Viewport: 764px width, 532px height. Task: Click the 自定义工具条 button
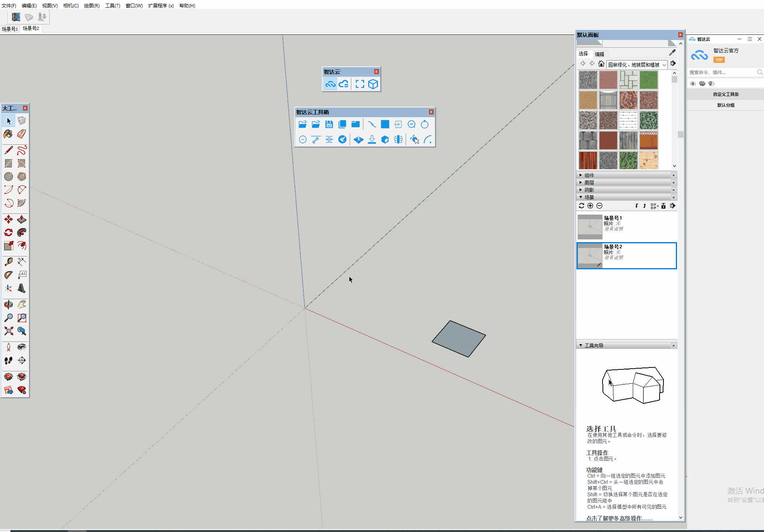(x=726, y=94)
